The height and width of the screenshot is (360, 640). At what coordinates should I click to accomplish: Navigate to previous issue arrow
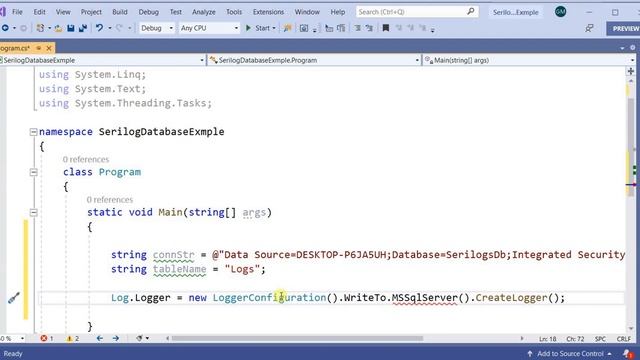click(x=100, y=338)
